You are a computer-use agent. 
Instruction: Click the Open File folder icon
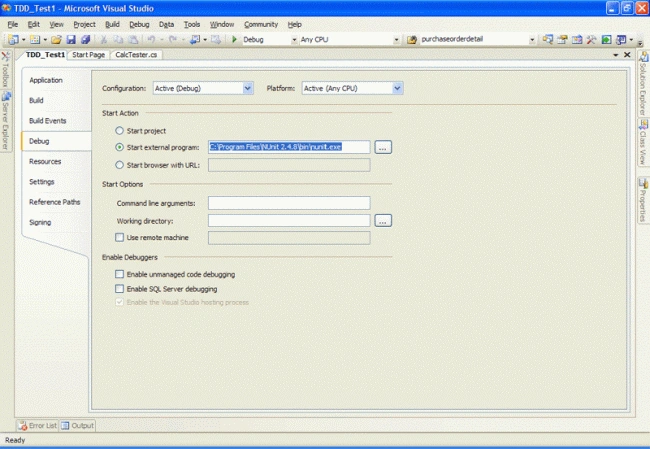pyautogui.click(x=56, y=39)
